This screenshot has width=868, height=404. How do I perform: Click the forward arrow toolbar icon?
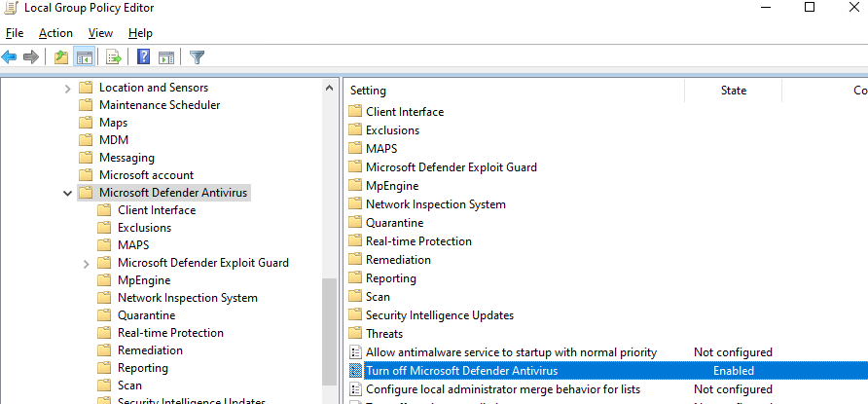point(31,56)
